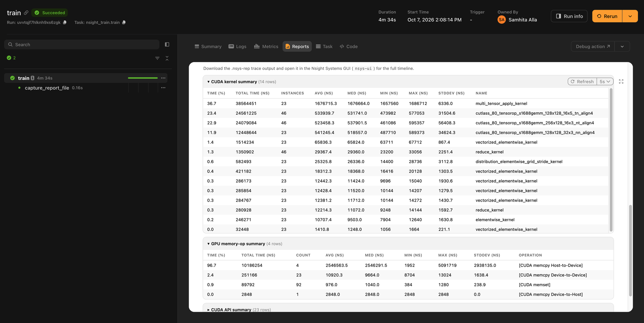Open more options for train node
Viewport: 644px width, 323px height.
163,78
